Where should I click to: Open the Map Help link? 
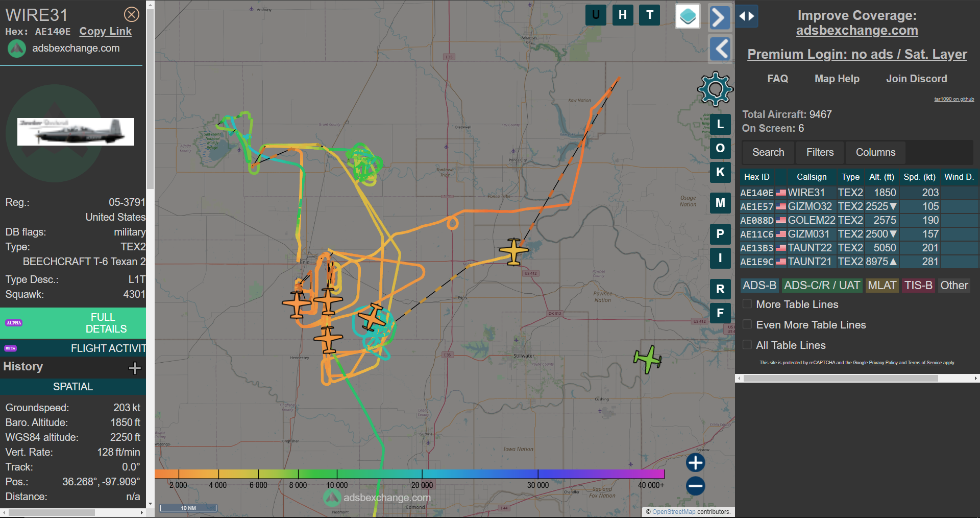tap(837, 79)
